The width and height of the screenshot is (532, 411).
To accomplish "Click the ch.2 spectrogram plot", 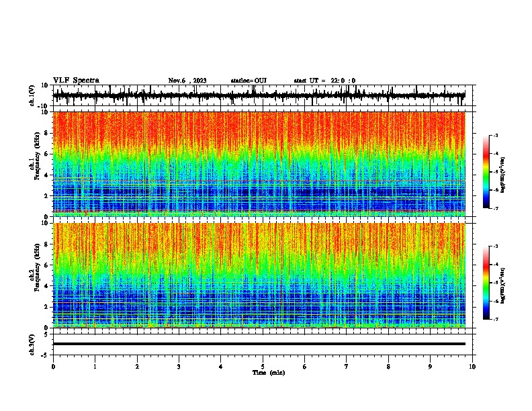I will (259, 275).
